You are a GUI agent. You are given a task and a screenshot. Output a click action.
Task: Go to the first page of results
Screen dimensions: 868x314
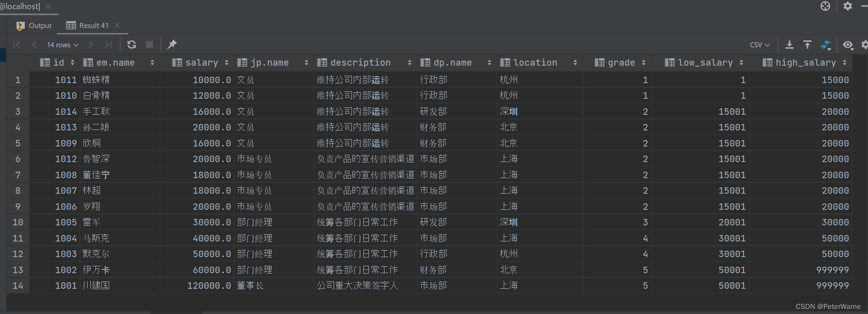(17, 45)
